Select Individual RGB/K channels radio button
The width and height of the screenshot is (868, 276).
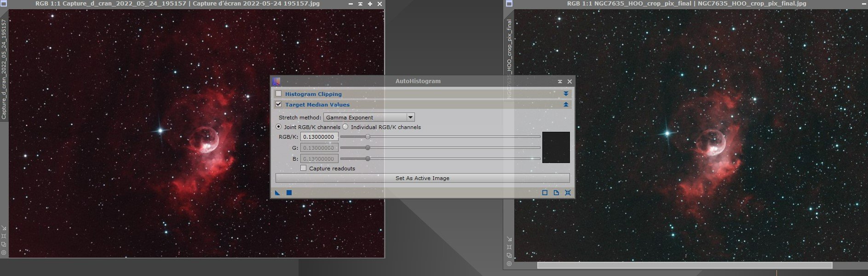coord(345,127)
